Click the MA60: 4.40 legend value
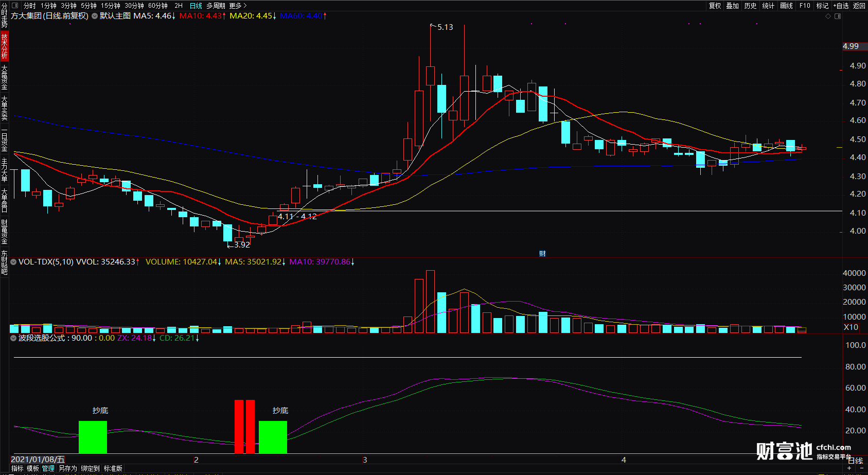 point(304,16)
